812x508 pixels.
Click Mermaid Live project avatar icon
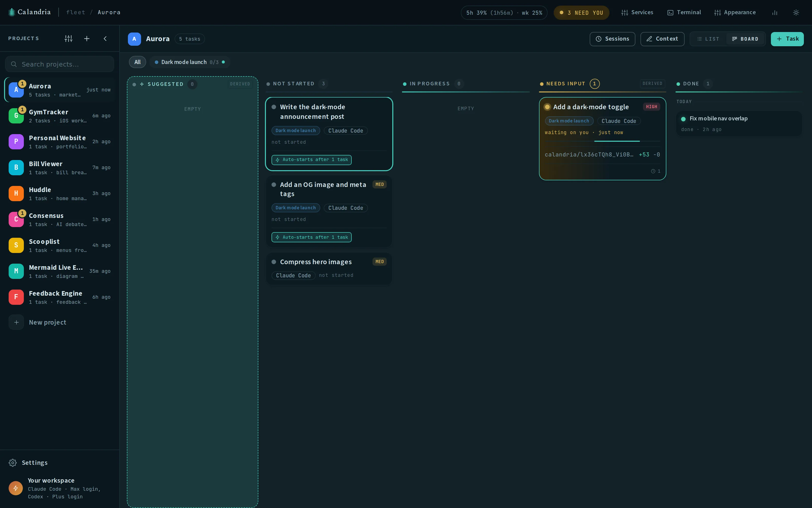pyautogui.click(x=16, y=271)
